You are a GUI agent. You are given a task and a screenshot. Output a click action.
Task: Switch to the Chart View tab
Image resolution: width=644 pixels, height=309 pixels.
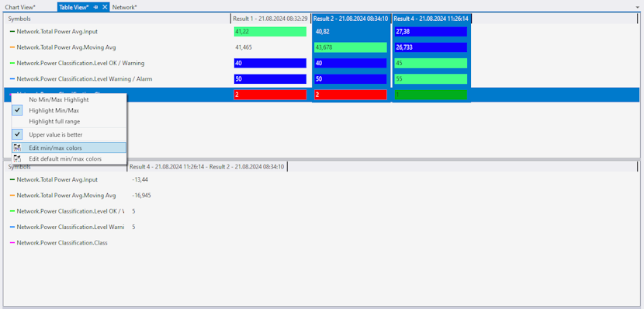tap(20, 7)
